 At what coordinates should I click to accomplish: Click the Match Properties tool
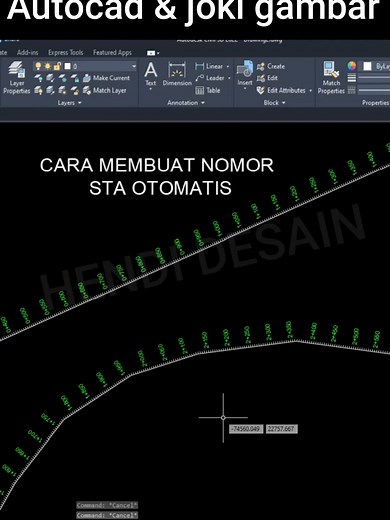pos(331,78)
